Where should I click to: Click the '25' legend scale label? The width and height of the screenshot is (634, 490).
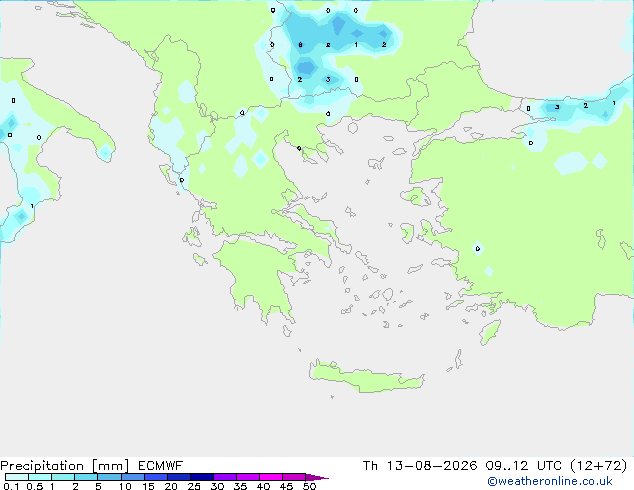(x=194, y=486)
